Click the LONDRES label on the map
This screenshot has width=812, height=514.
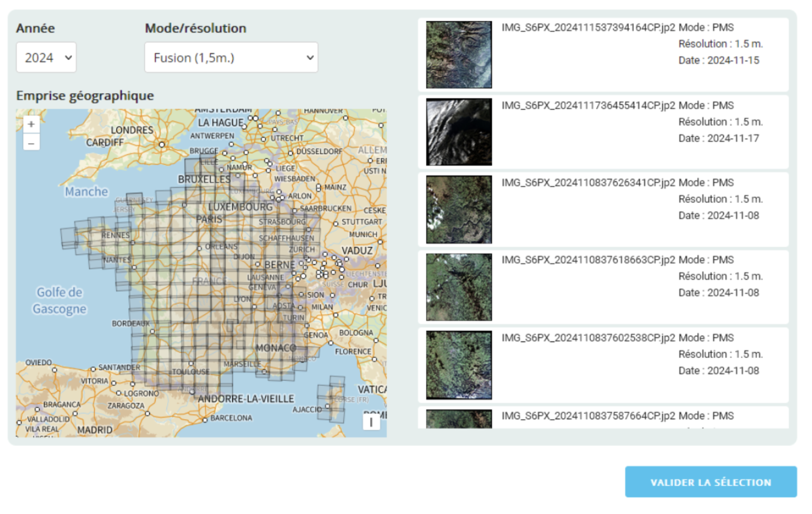(x=132, y=130)
